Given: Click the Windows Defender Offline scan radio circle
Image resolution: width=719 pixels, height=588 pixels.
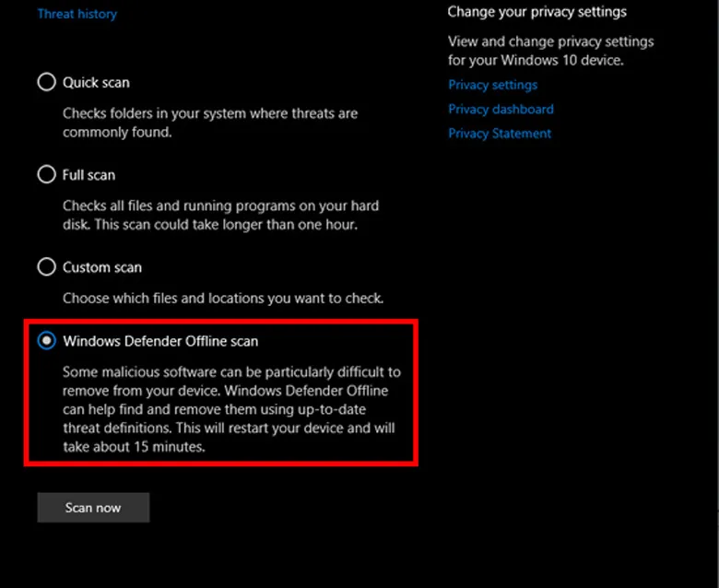Looking at the screenshot, I should (46, 341).
